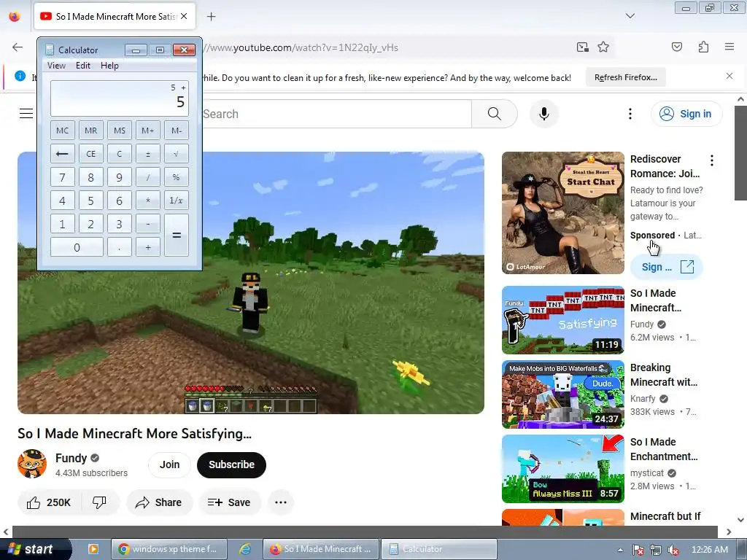Viewport: 747px width, 560px height.
Task: Select the So I Made Minecraft browser tab
Action: (x=115, y=17)
